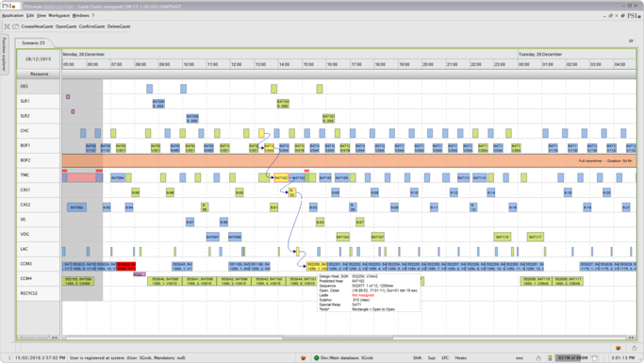The height and width of the screenshot is (363, 644).
Task: Click the Gantt horizontal scrollbar
Action: (x=337, y=338)
